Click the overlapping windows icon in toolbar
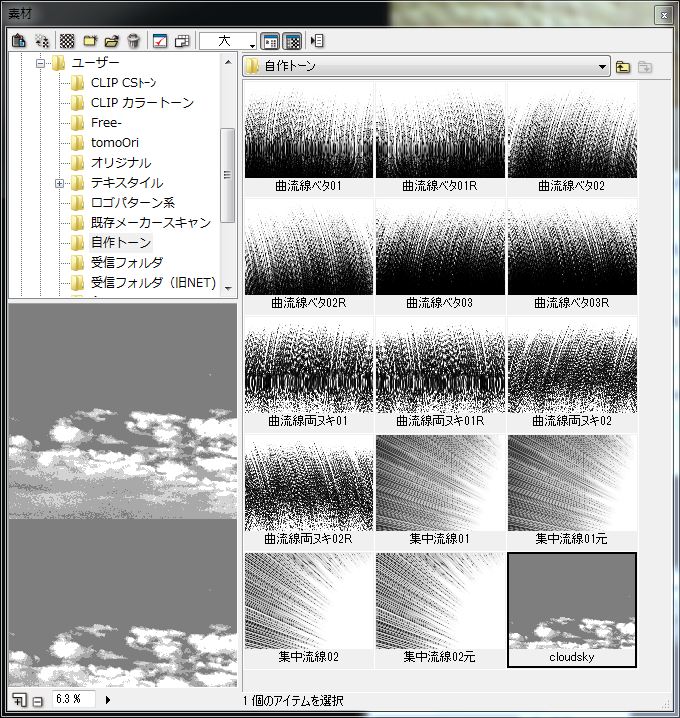The width and height of the screenshot is (680, 718). 182,41
